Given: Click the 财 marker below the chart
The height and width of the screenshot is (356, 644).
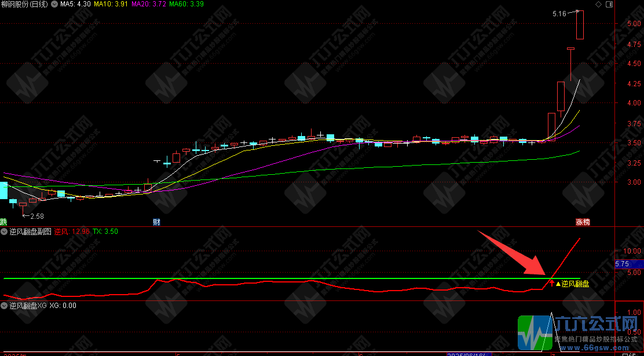Looking at the screenshot, I should (156, 222).
